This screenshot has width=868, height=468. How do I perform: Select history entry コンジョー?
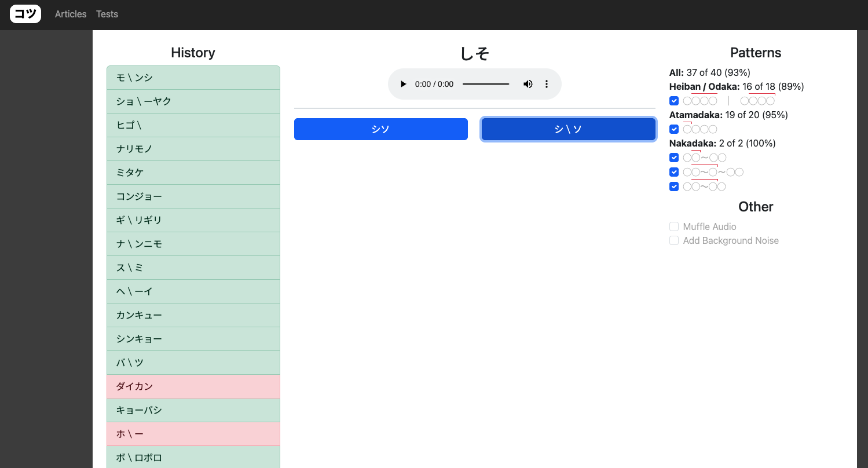[x=193, y=196]
